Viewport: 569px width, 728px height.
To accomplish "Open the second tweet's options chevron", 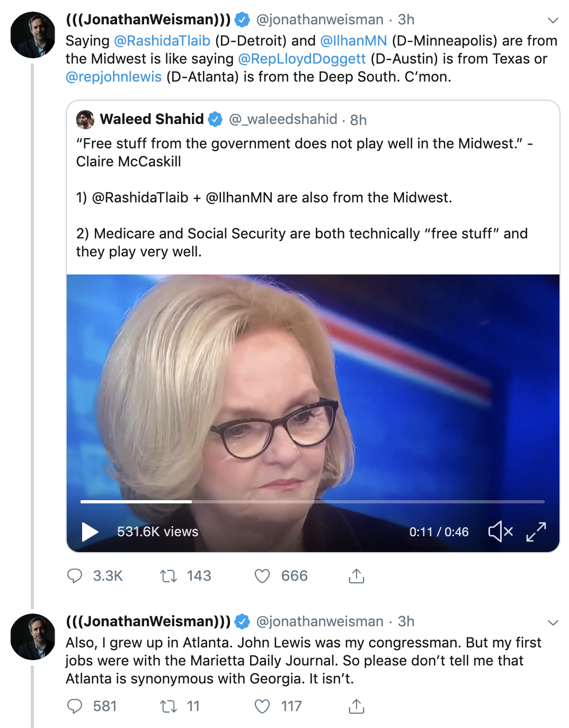I will pos(553,623).
